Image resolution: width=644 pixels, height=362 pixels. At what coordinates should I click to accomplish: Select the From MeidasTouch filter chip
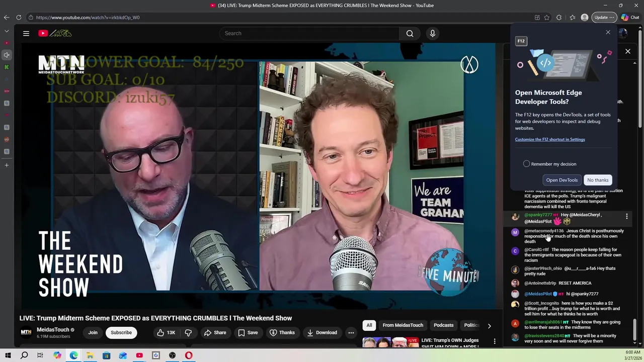403,325
